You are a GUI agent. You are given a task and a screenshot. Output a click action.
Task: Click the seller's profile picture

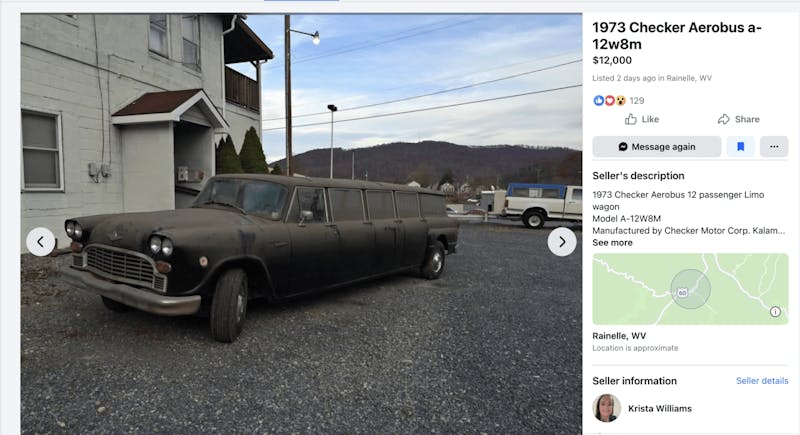606,408
